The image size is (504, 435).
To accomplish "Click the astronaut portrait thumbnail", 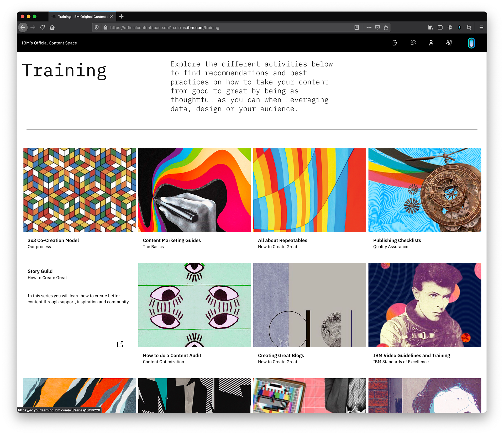I will click(425, 305).
